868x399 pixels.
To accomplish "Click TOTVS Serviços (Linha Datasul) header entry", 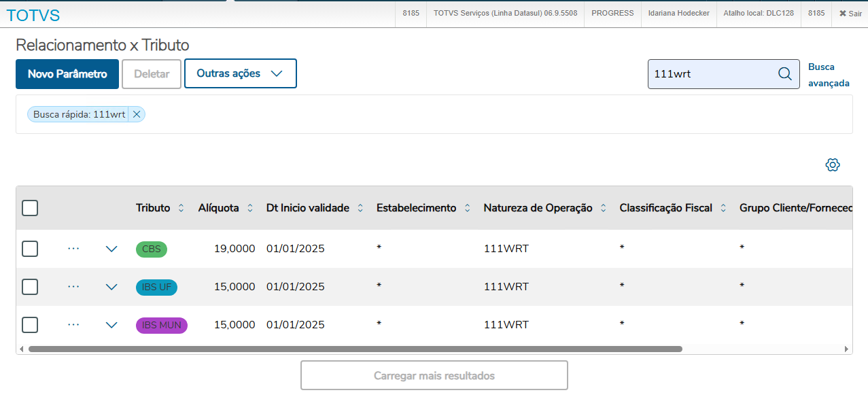I will click(x=505, y=13).
